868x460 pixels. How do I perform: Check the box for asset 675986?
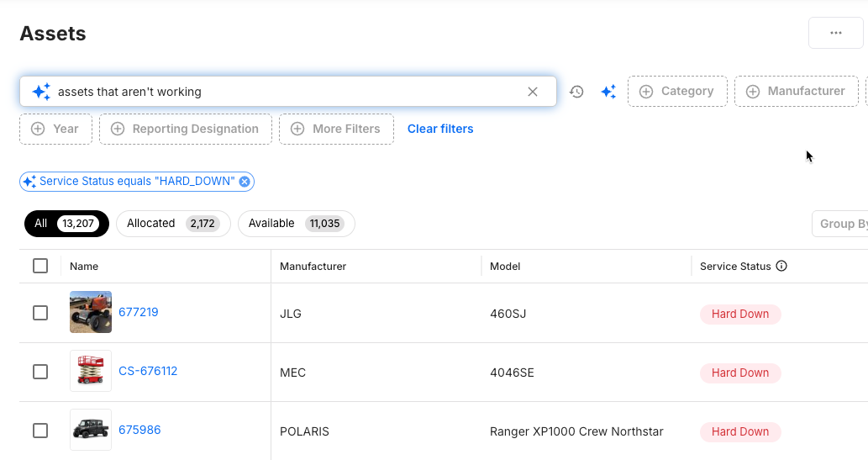point(40,431)
